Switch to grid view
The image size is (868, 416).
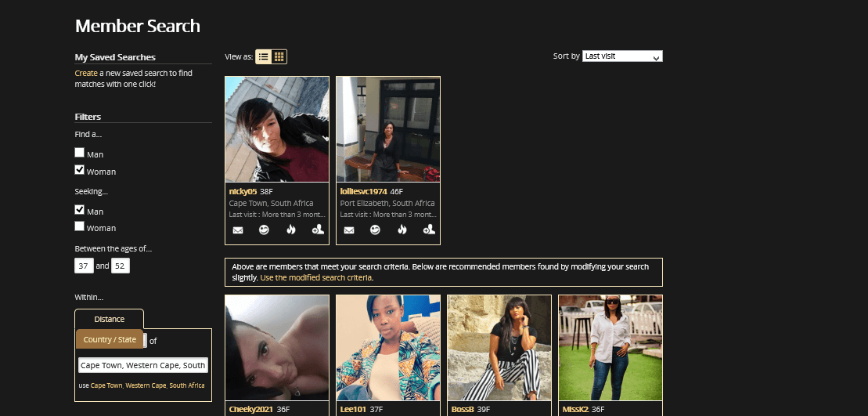point(279,56)
